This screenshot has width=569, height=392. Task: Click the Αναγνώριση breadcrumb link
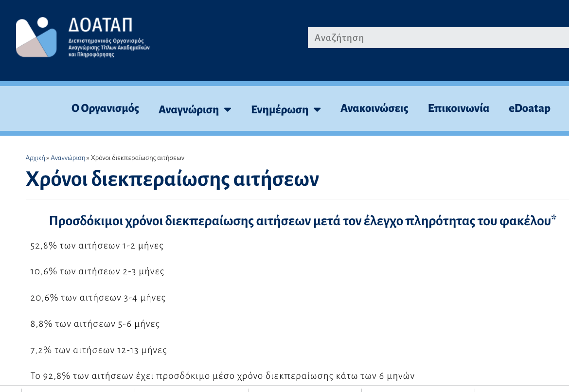click(x=69, y=158)
